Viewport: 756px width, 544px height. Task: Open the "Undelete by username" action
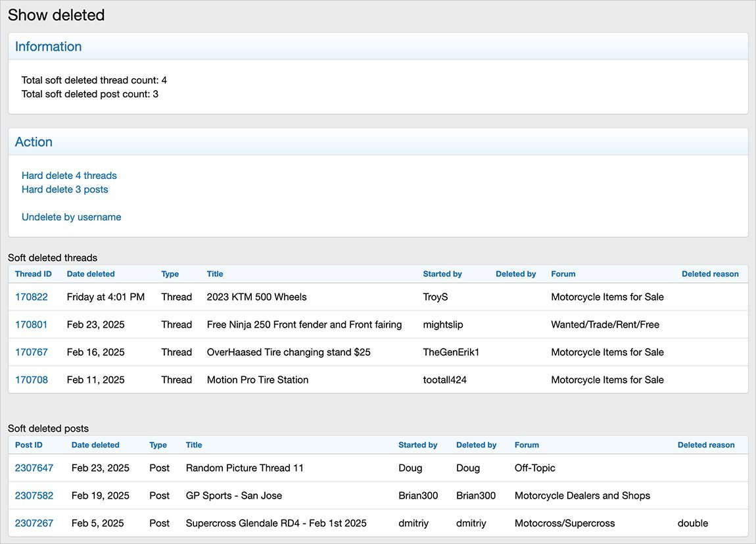pyautogui.click(x=72, y=217)
